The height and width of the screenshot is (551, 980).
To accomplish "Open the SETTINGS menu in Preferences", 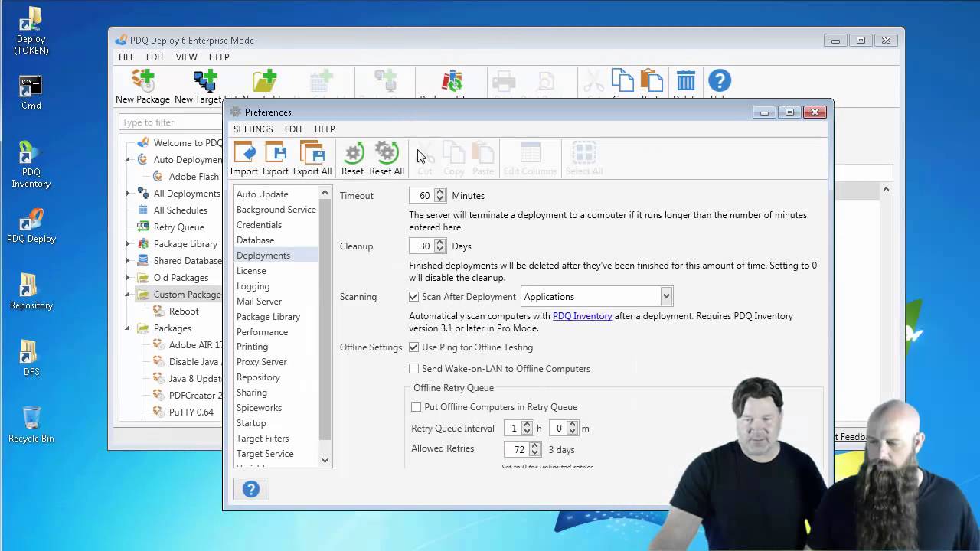I will [253, 129].
